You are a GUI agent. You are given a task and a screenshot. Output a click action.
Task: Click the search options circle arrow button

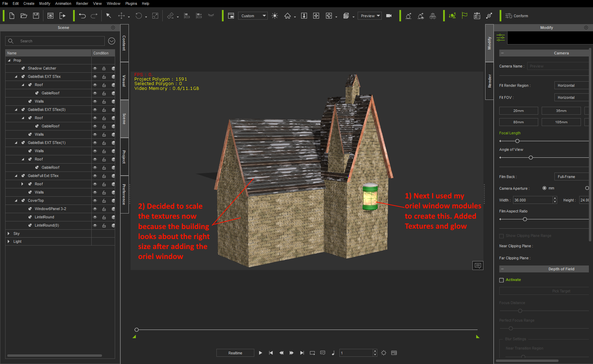tap(112, 41)
